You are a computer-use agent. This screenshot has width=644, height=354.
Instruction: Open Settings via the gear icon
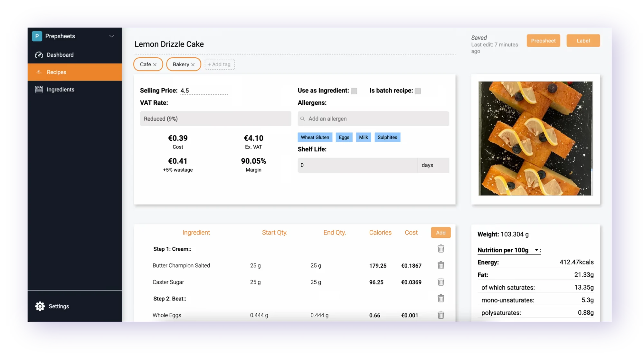pos(40,306)
